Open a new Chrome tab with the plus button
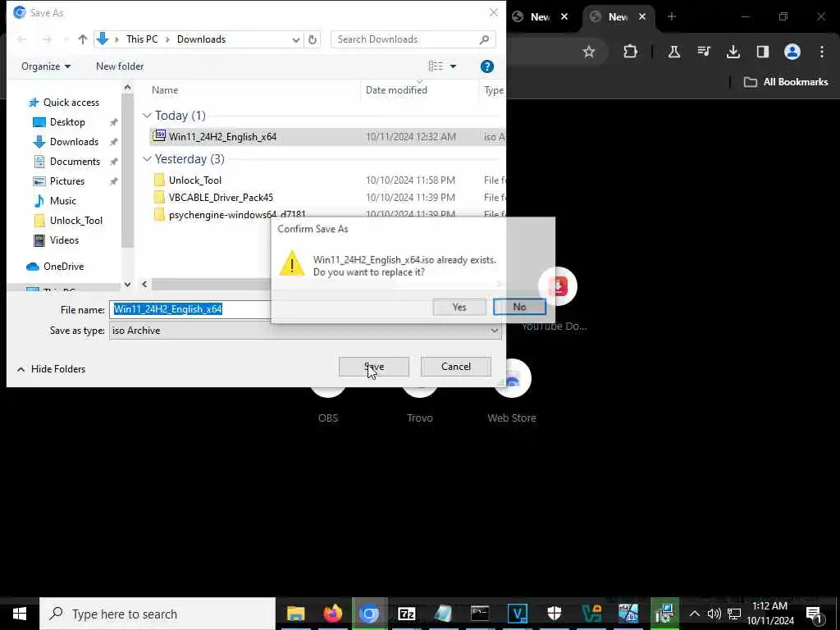This screenshot has height=630, width=840. coord(672,16)
